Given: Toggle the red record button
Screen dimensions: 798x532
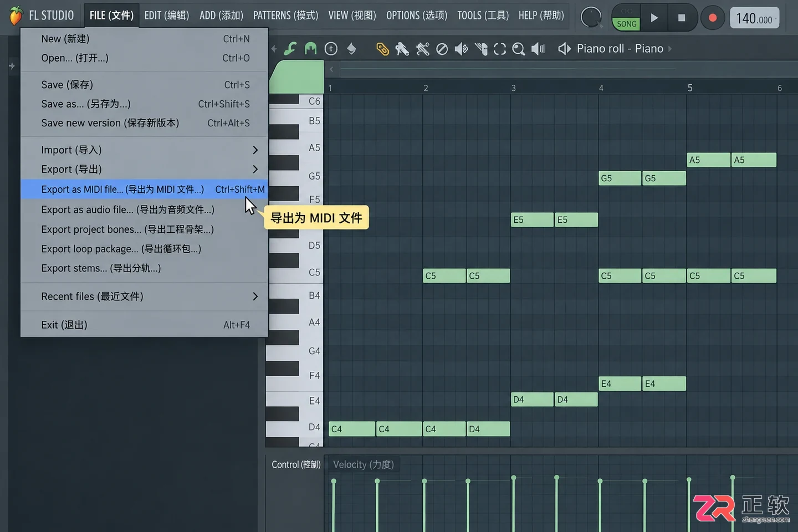Looking at the screenshot, I should tap(713, 18).
